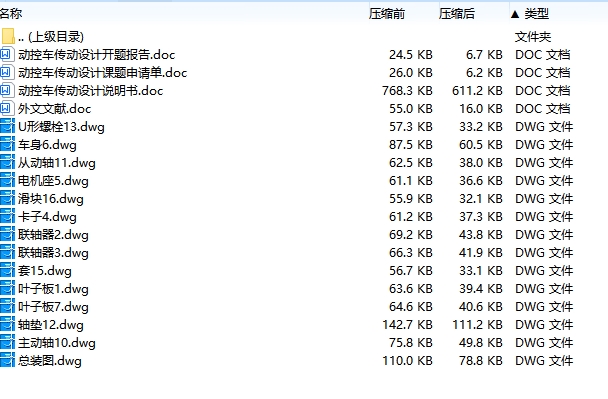608x399 pixels.
Task: Click DWG icon of 轴垫12.dwg
Action: point(7,325)
